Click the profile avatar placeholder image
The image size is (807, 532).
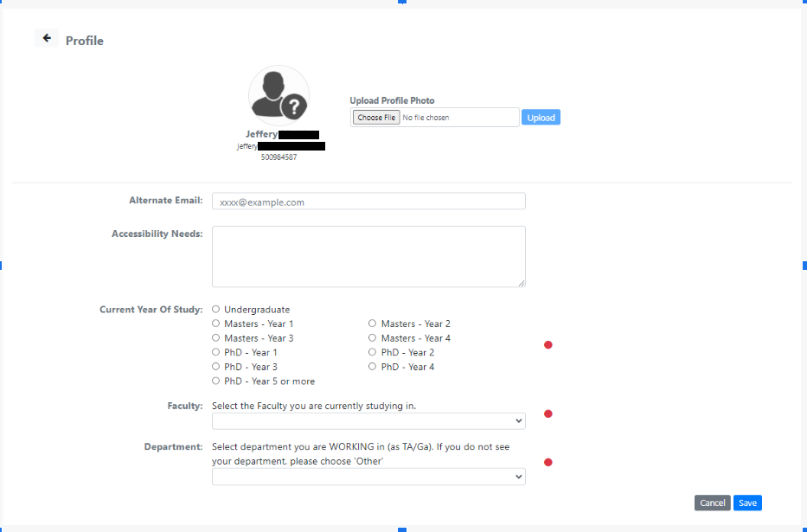[x=279, y=95]
